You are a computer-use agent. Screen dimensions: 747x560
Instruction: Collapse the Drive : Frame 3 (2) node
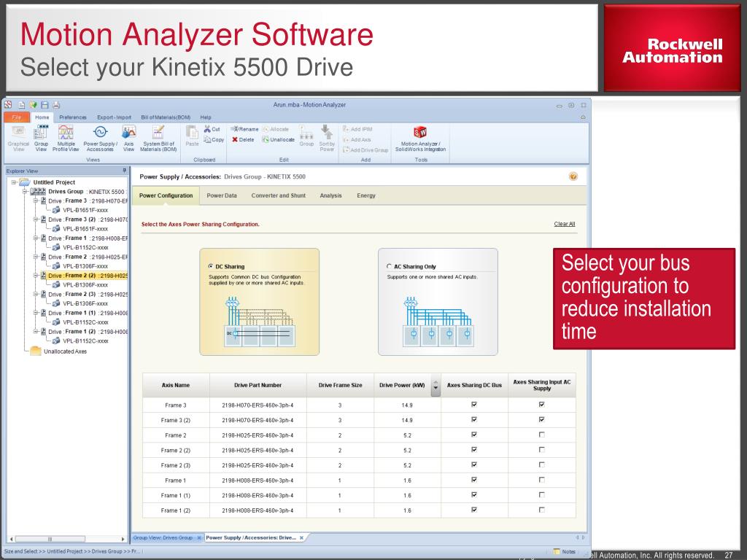pos(36,219)
